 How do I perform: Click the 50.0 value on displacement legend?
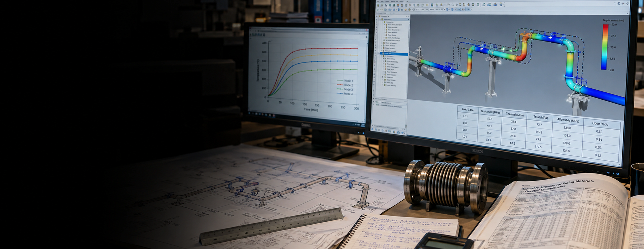click(x=614, y=25)
